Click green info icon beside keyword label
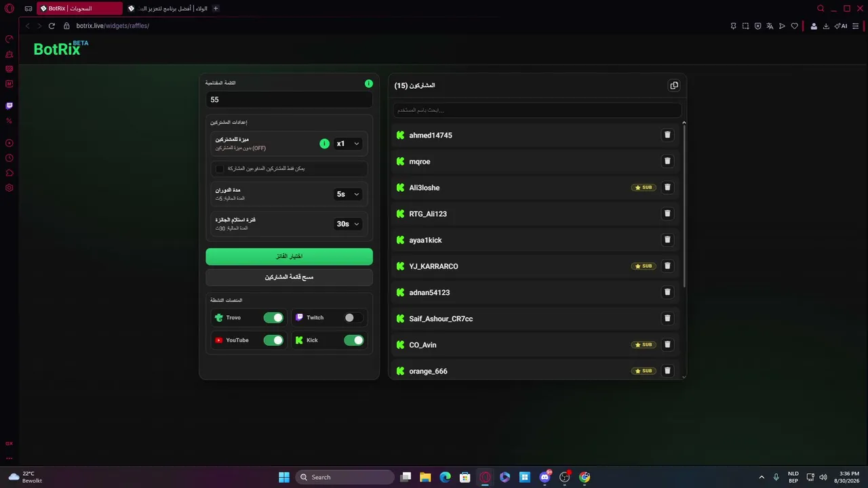Viewport: 868px width, 488px height. pos(369,83)
